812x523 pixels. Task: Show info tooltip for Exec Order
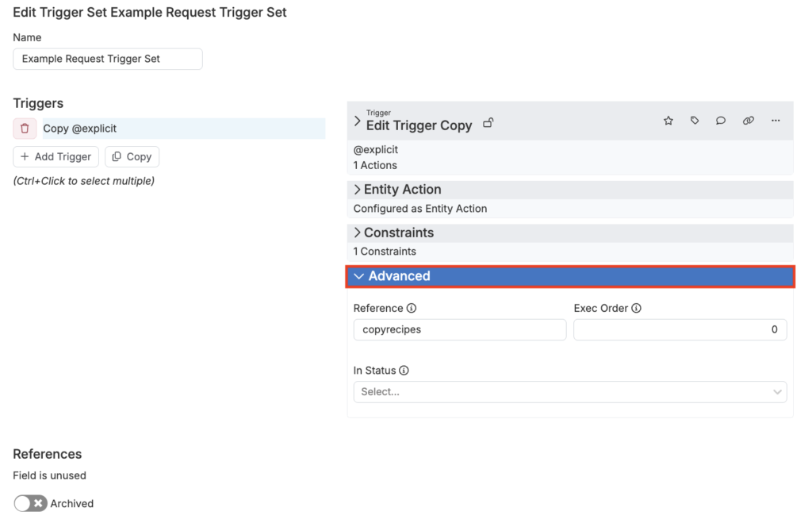[x=636, y=309]
